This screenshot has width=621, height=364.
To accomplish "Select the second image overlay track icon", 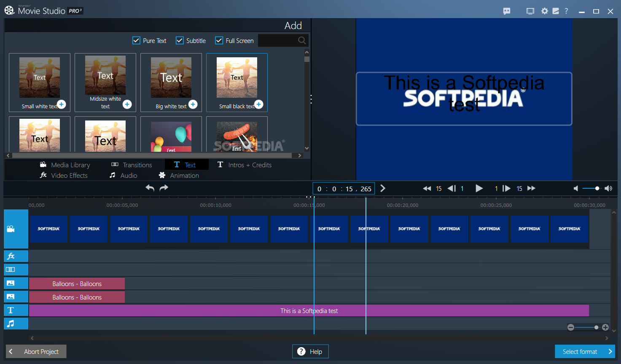I will pos(16,297).
